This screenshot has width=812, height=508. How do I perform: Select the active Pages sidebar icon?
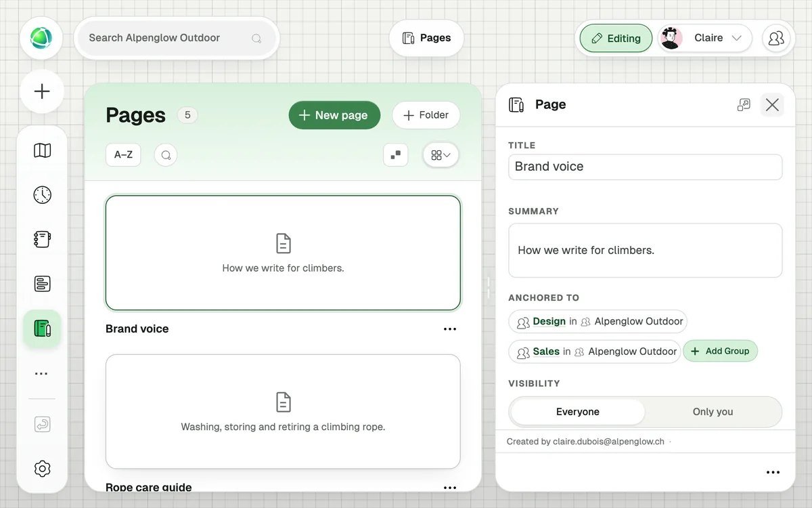click(x=42, y=329)
